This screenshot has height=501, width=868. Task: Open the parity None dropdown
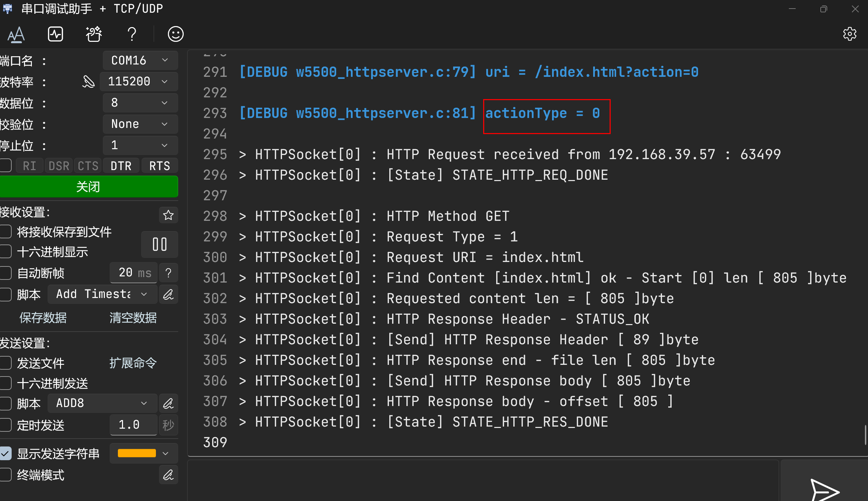[140, 124]
